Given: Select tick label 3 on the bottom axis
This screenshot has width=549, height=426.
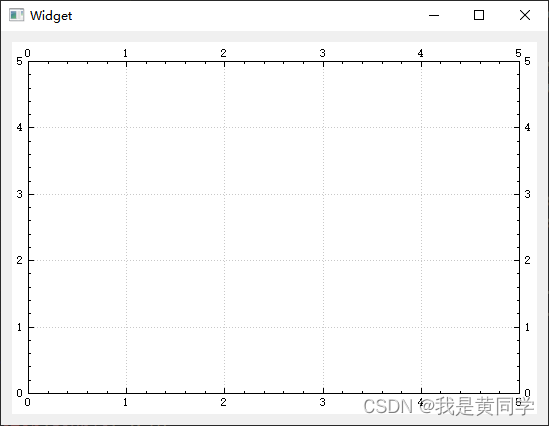Looking at the screenshot, I should point(322,402).
